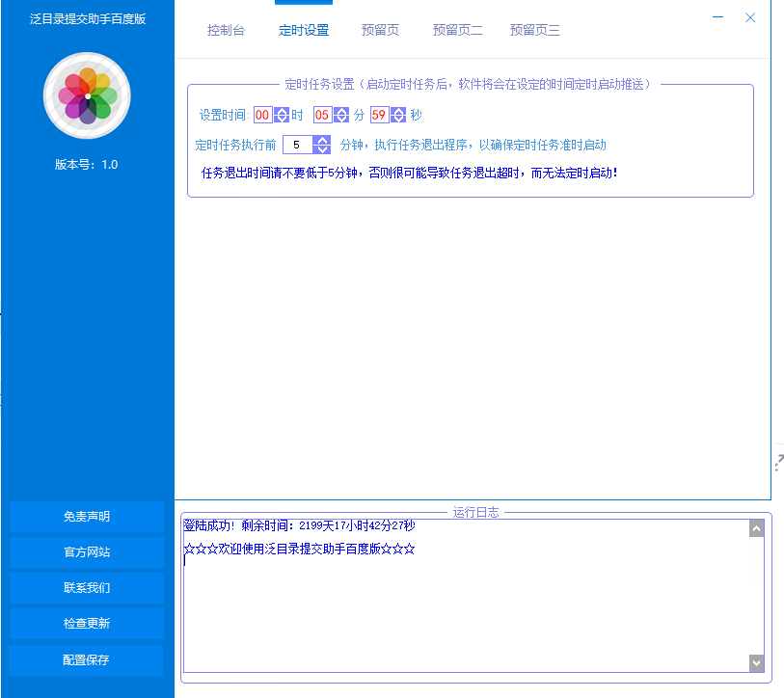Raise the exit-before minutes with up arrow
784x698 pixels.
pyautogui.click(x=322, y=141)
